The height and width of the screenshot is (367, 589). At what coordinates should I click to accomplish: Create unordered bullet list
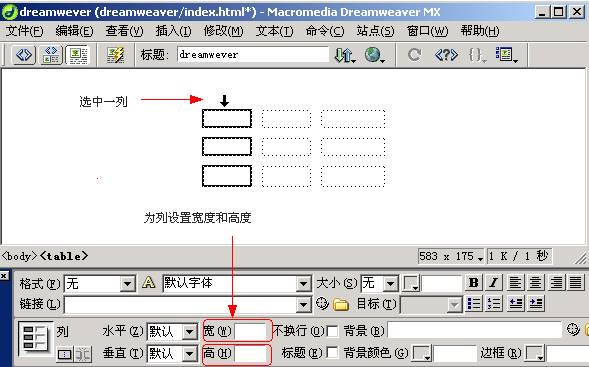click(474, 303)
